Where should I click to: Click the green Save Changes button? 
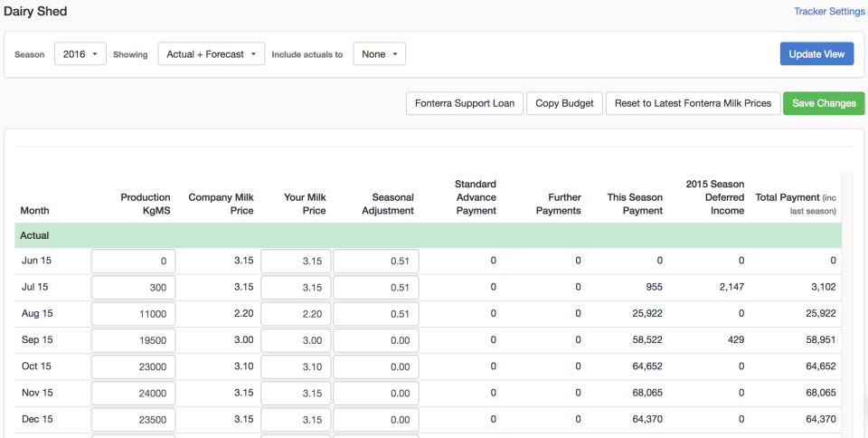tap(824, 103)
